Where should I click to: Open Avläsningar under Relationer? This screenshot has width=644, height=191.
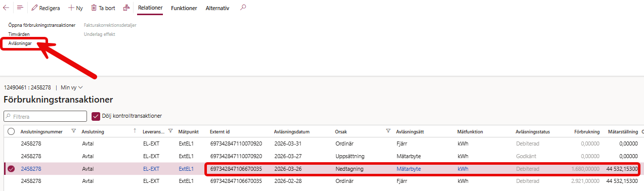point(20,43)
